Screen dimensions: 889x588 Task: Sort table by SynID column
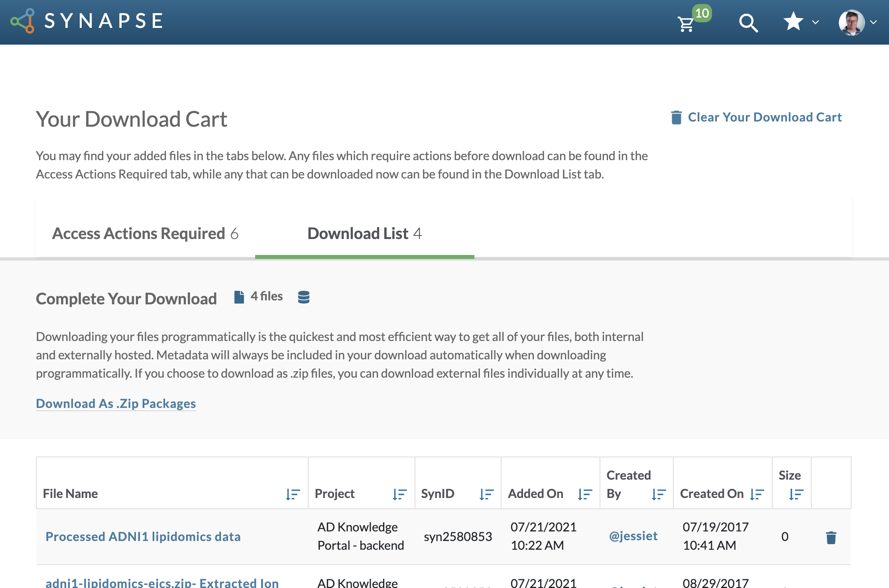[x=486, y=494]
